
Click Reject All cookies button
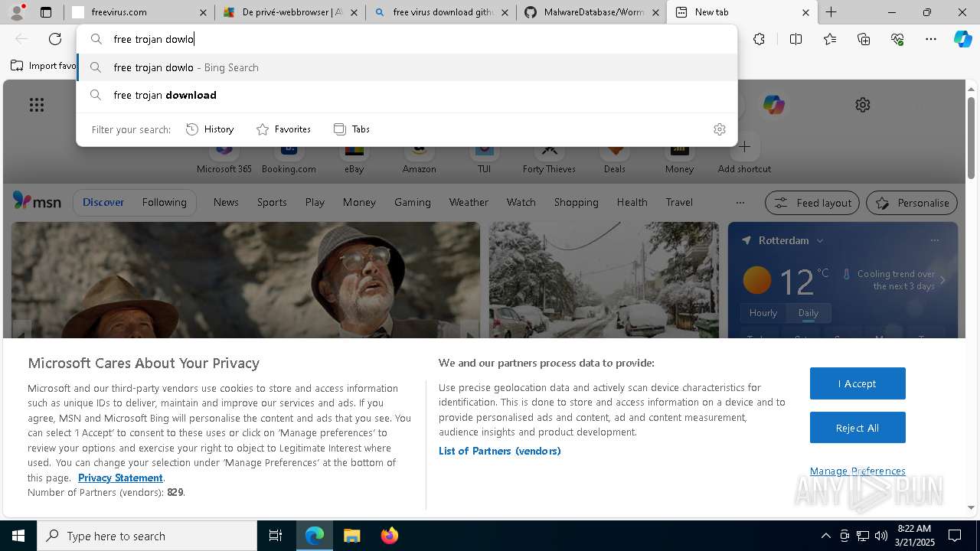[857, 428]
